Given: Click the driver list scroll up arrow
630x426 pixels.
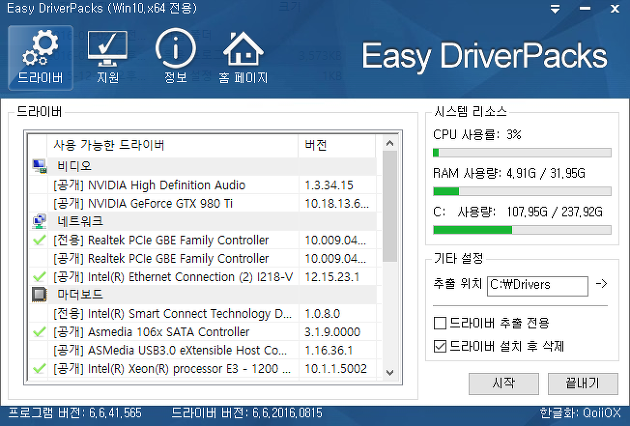Looking at the screenshot, I should point(389,143).
